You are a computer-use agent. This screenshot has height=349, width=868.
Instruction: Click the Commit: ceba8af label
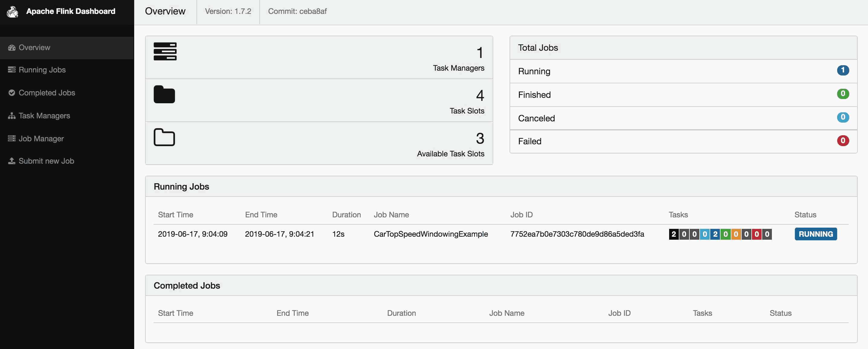pos(297,11)
